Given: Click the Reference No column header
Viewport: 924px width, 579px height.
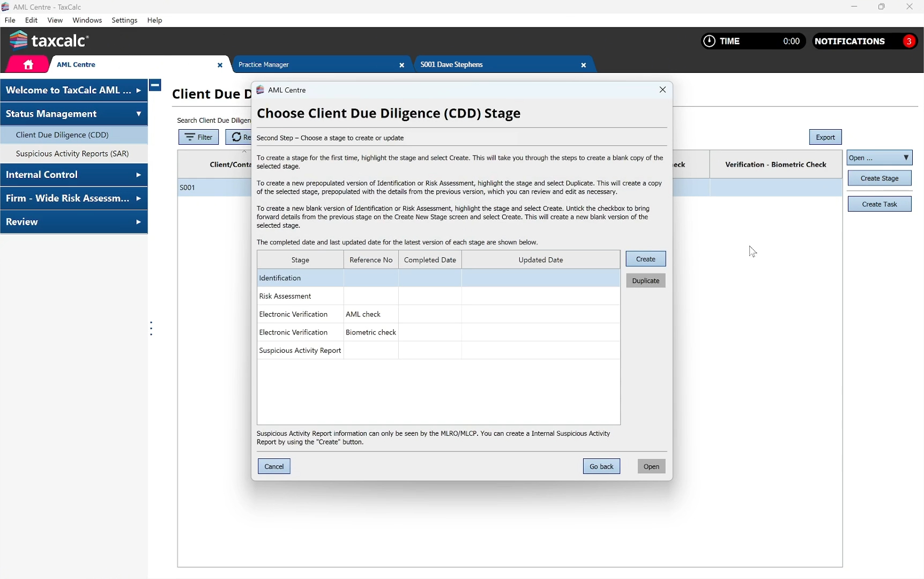Looking at the screenshot, I should [371, 259].
